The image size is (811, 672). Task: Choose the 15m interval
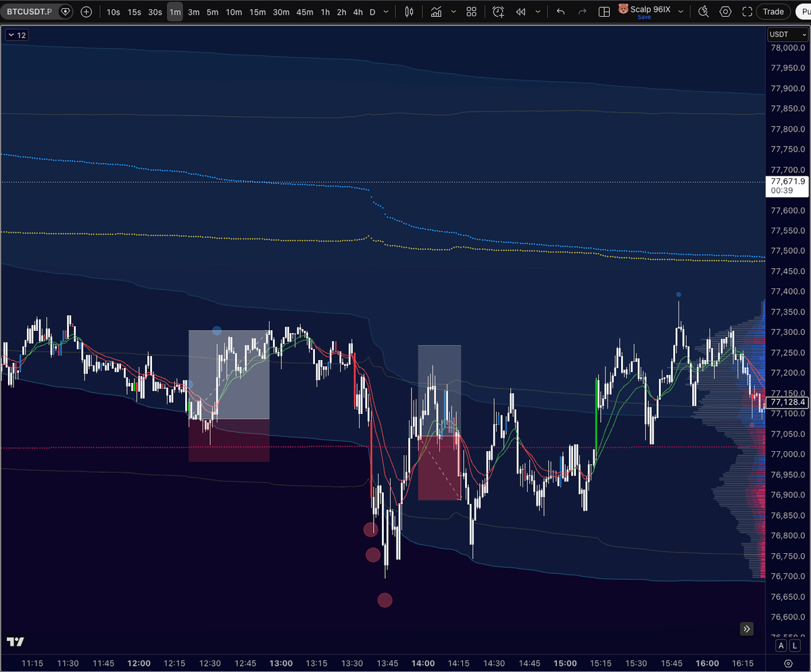coord(257,11)
